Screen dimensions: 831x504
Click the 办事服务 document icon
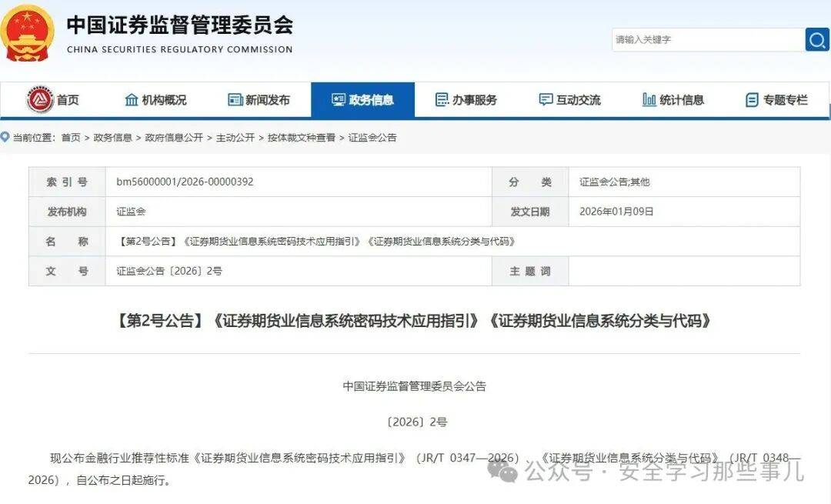[442, 100]
